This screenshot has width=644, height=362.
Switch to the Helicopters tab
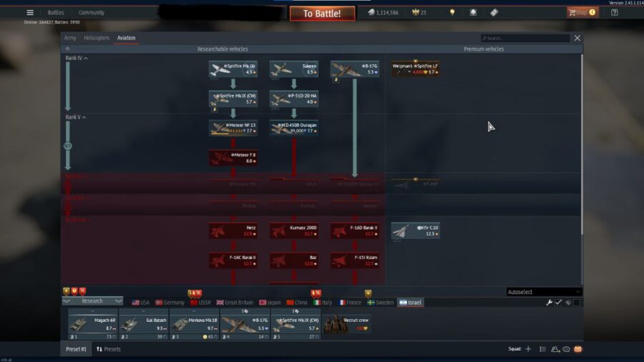point(97,38)
